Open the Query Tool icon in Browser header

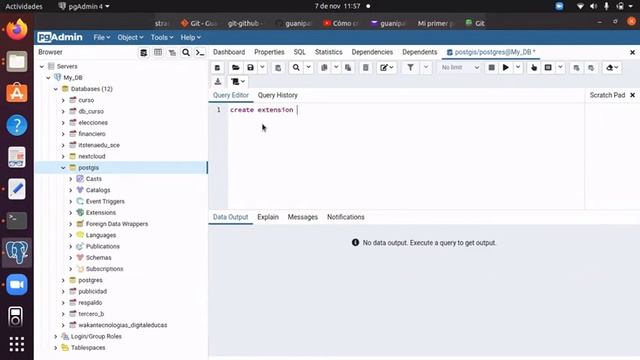[144, 53]
